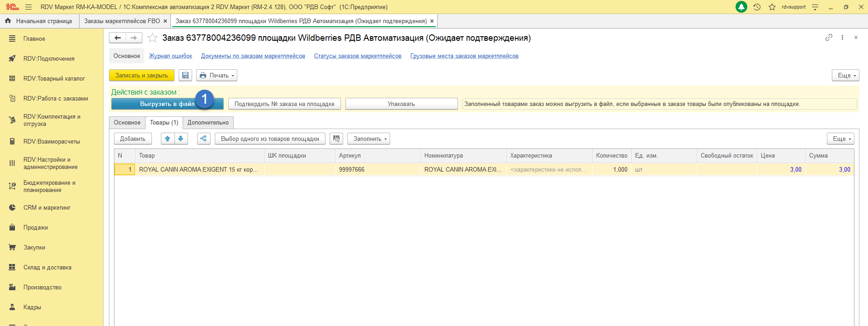Click Выбор одного из товаров площадки
868x326 pixels.
[270, 139]
